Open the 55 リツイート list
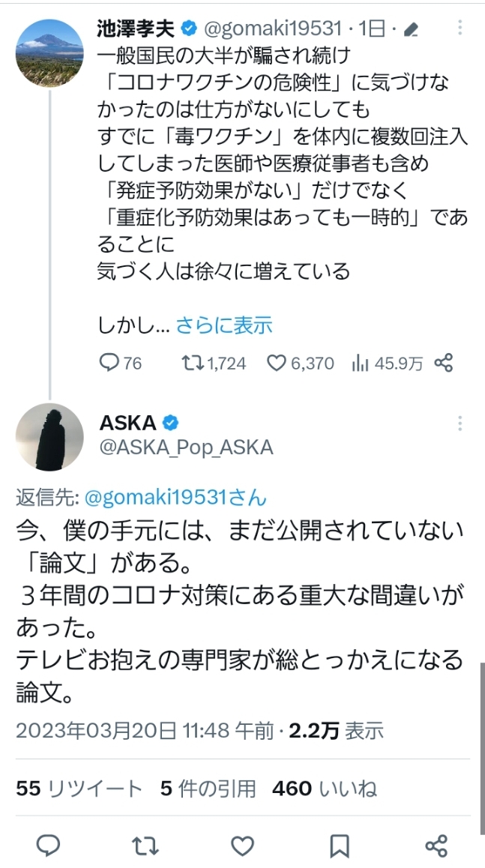 point(79,789)
